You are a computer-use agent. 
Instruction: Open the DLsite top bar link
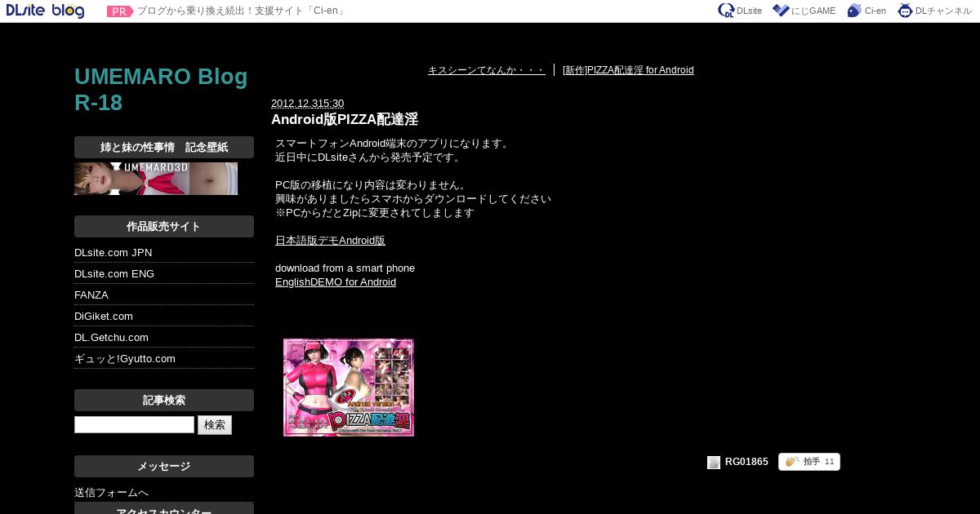coord(749,11)
